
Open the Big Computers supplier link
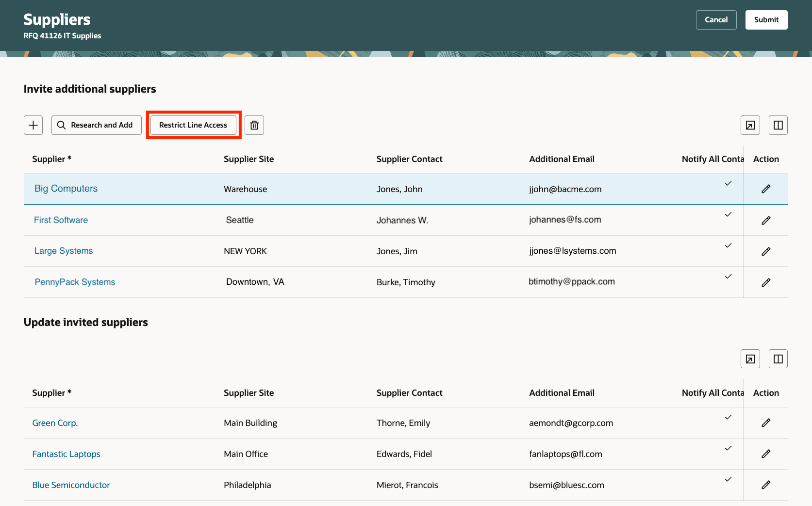pyautogui.click(x=66, y=189)
